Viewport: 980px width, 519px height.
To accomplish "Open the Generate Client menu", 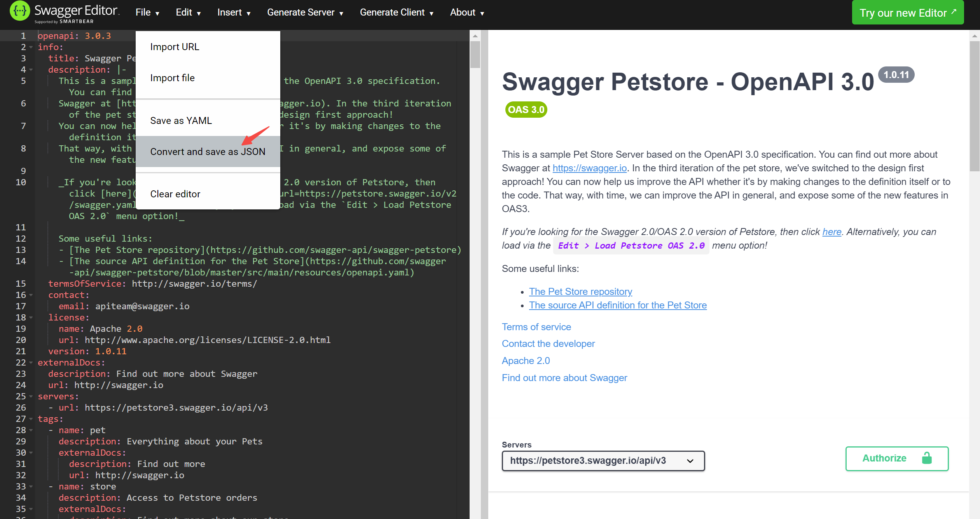I will 396,12.
